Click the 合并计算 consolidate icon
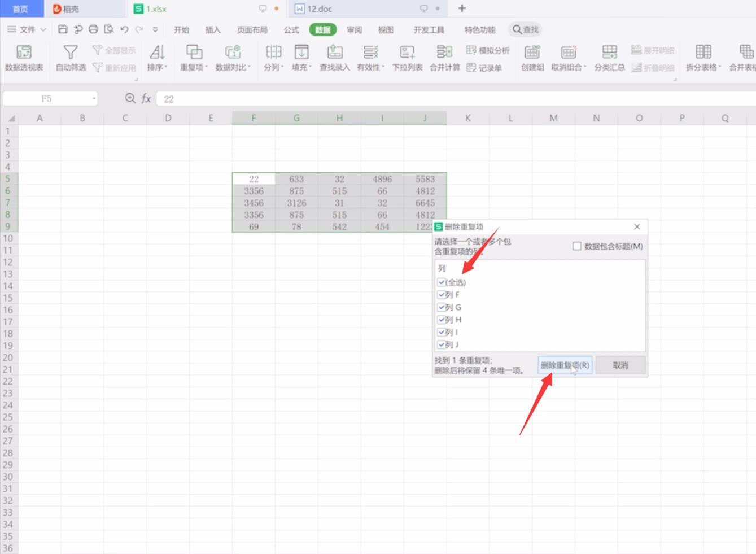 444,52
